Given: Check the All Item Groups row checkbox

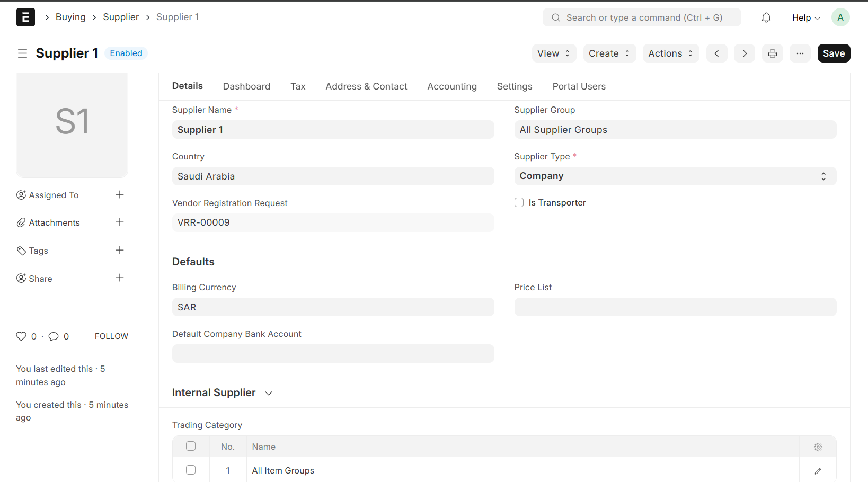Looking at the screenshot, I should (191, 470).
